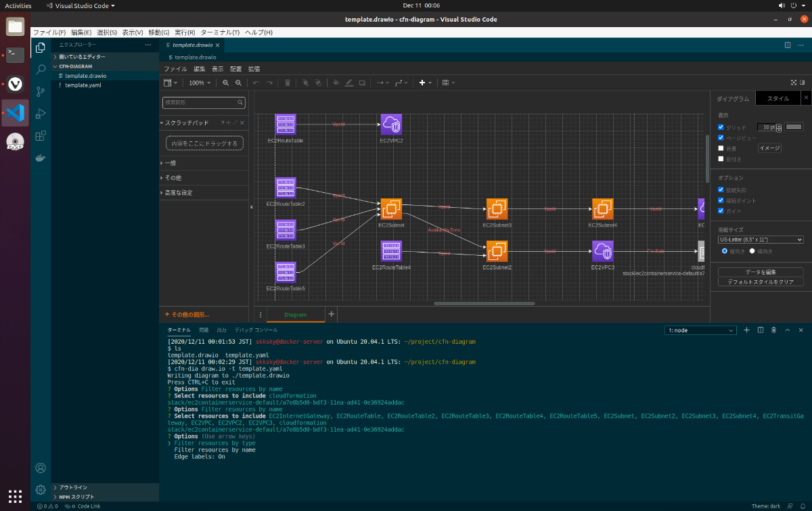
Task: Open the US-Letter paper size dropdown
Action: (x=761, y=240)
